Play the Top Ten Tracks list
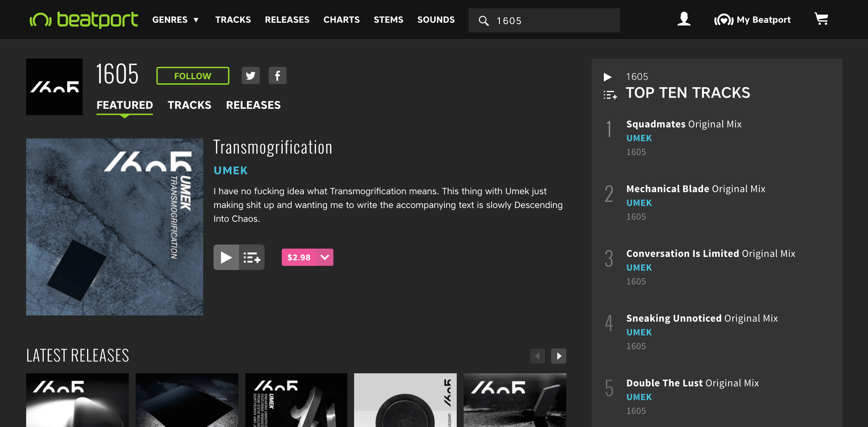The width and height of the screenshot is (868, 427). 608,77
